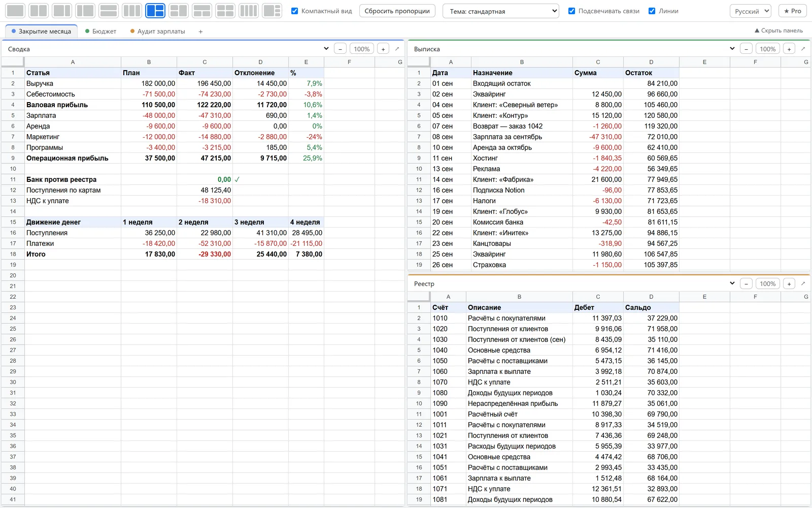Open the Русский language dropdown

[751, 11]
